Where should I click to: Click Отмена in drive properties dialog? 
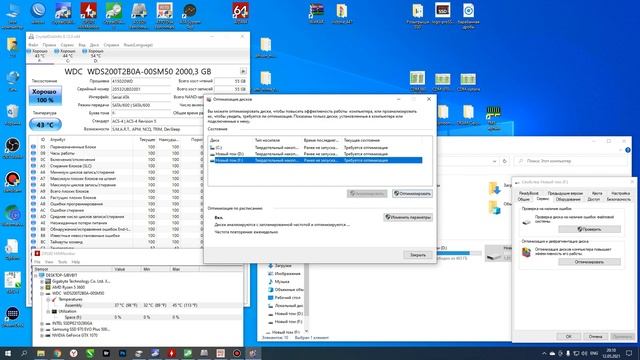[x=595, y=336]
